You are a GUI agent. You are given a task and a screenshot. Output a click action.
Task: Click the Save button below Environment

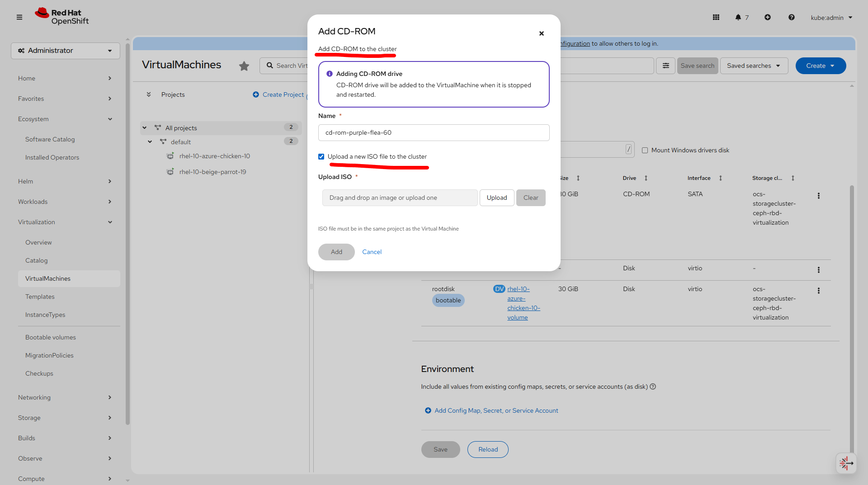[x=440, y=450]
